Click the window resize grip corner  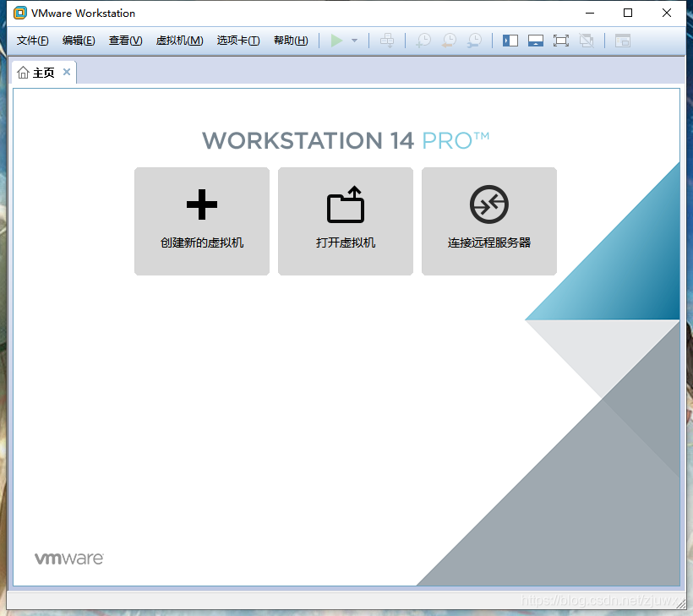pyautogui.click(x=681, y=604)
